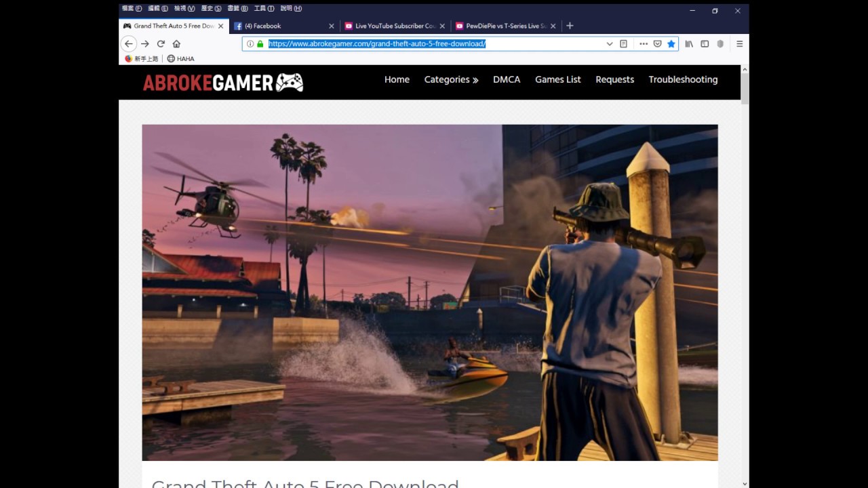Open the Games List page
868x488 pixels.
[557, 79]
